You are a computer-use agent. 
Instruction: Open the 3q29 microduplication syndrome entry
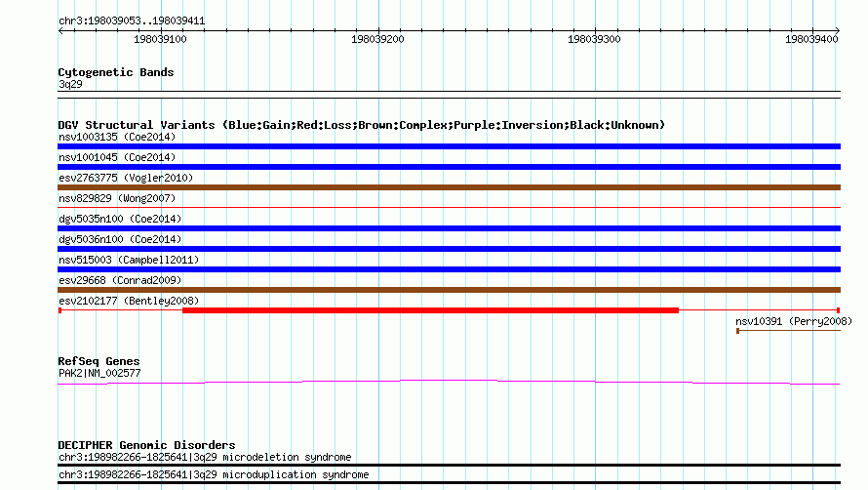214,475
